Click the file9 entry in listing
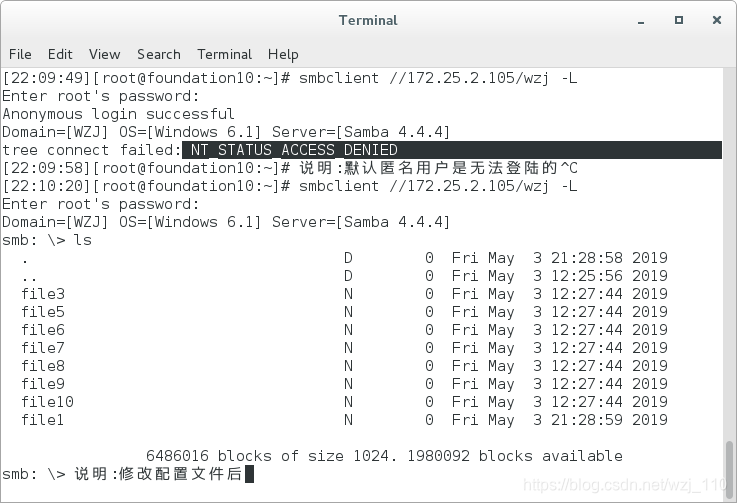The width and height of the screenshot is (737, 503). point(43,384)
